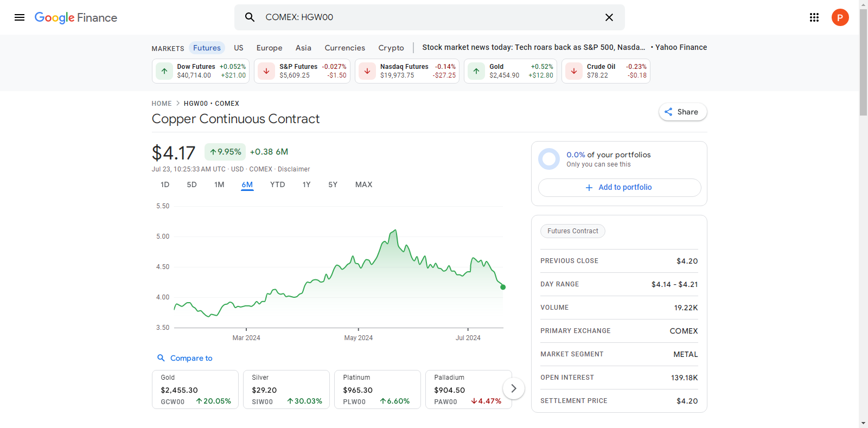The image size is (868, 428).
Task: Switch chart to 1M range
Action: [x=219, y=185]
